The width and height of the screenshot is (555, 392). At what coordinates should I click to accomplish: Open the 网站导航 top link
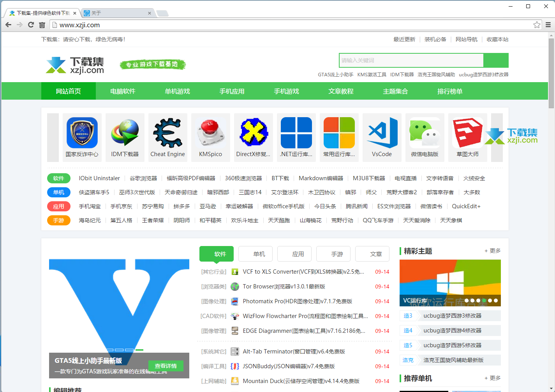[x=467, y=39]
